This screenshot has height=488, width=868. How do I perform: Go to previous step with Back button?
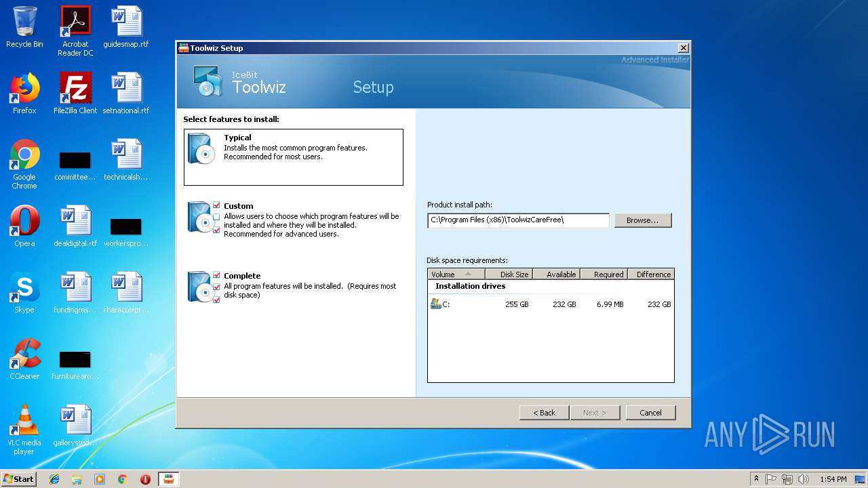pos(544,413)
